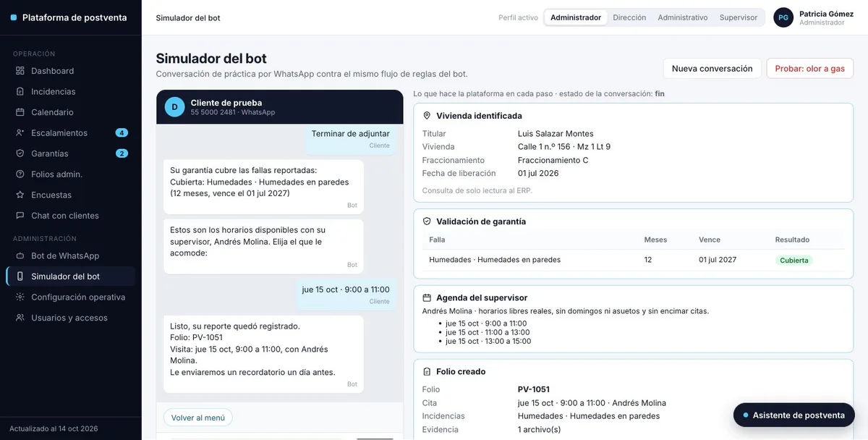Click the Cliente de prueba avatar letter D
Image resolution: width=868 pixels, height=440 pixels.
pyautogui.click(x=174, y=107)
